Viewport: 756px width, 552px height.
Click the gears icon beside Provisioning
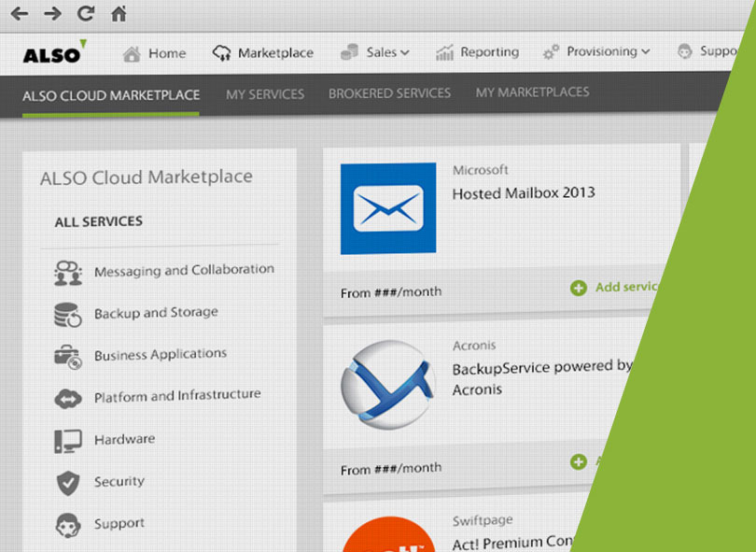(x=551, y=51)
